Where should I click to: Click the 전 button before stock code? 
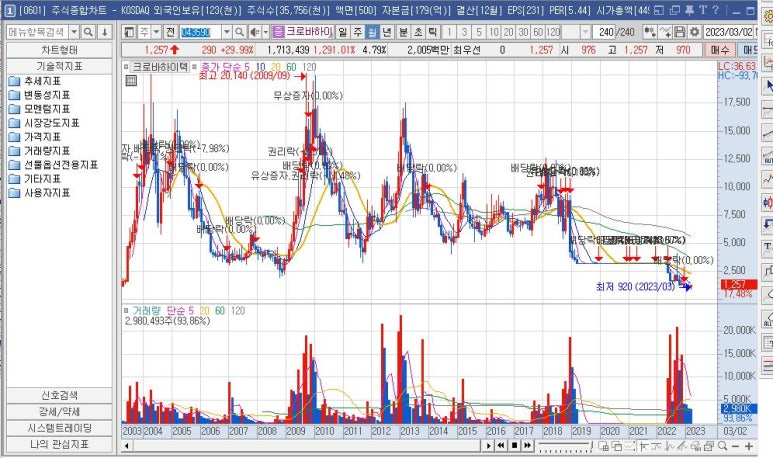pos(170,32)
